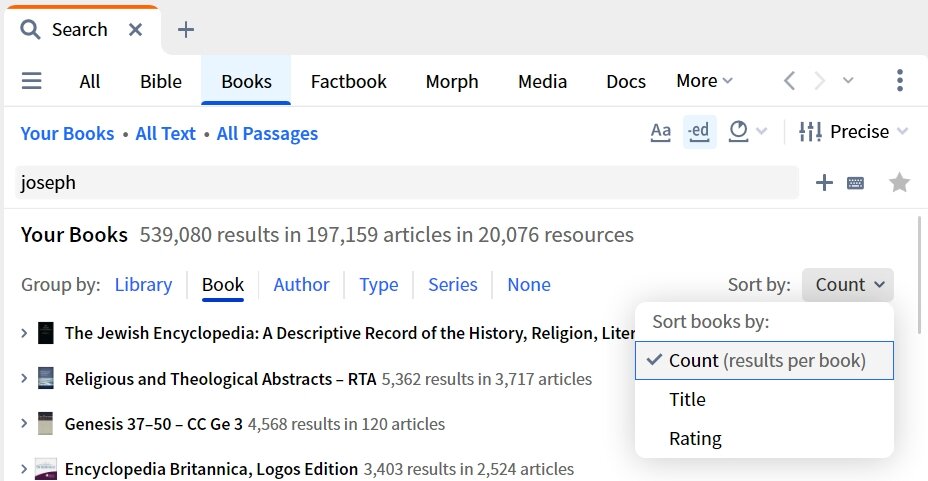This screenshot has height=481, width=928.
Task: Click the magnifier icon on the Search tab
Action: (x=30, y=29)
